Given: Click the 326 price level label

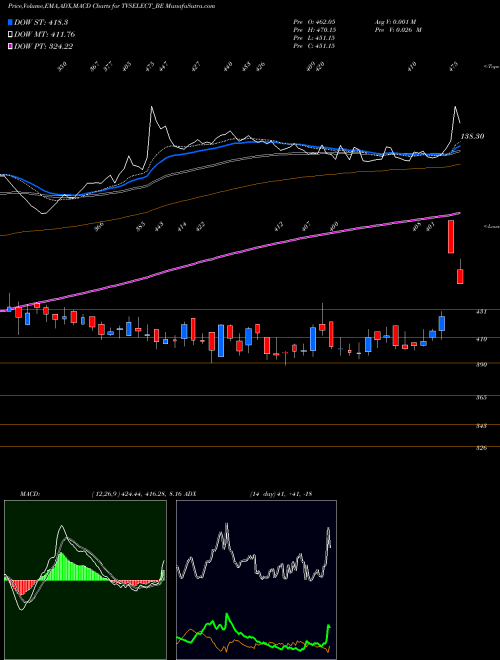Looking at the screenshot, I should [482, 448].
